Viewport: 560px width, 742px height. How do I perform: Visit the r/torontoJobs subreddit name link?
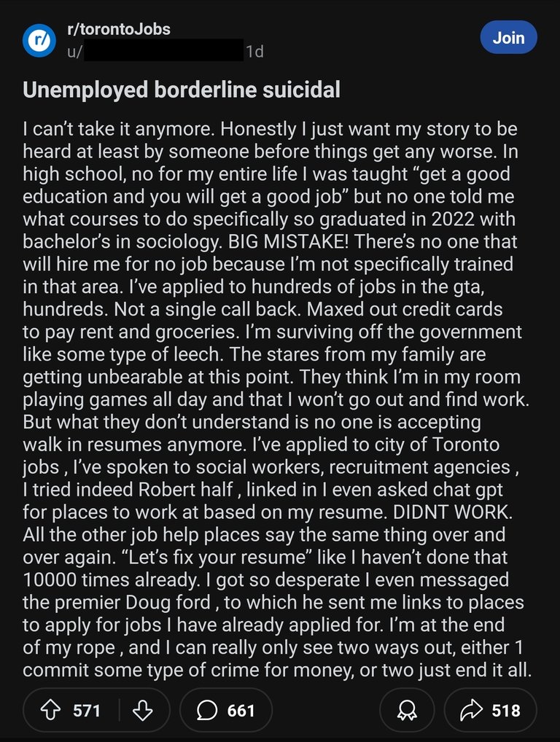coord(119,29)
